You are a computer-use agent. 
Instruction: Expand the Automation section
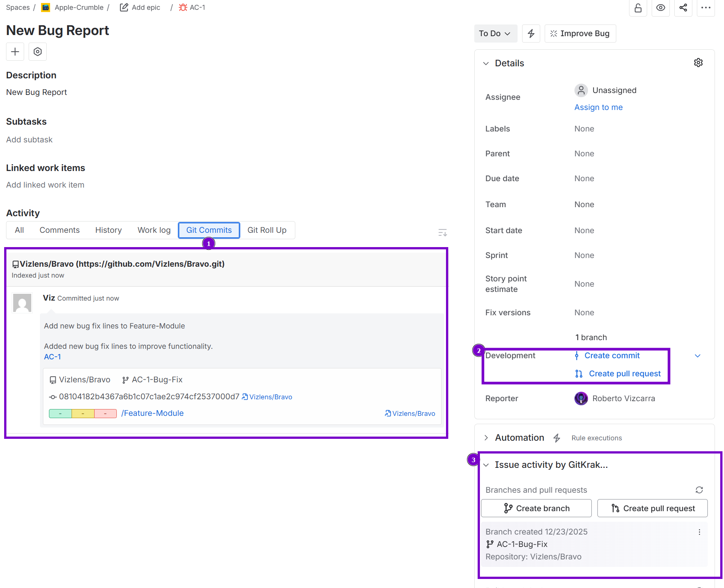[486, 438]
